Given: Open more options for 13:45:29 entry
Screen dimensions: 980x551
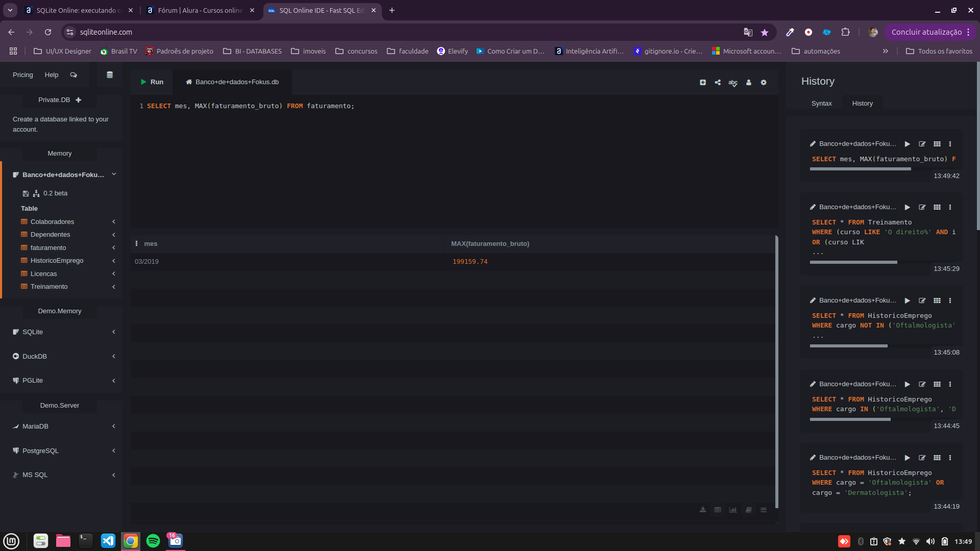Looking at the screenshot, I should [950, 208].
